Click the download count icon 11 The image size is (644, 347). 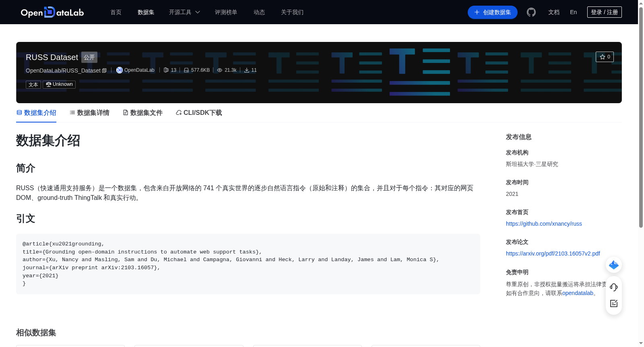coord(247,70)
